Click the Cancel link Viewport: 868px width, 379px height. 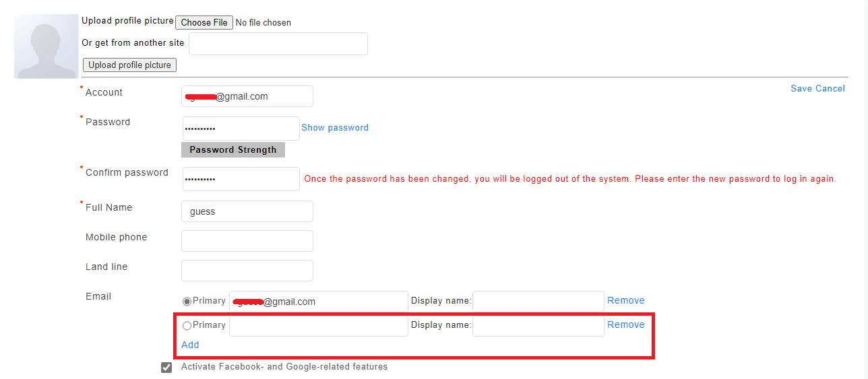click(830, 88)
